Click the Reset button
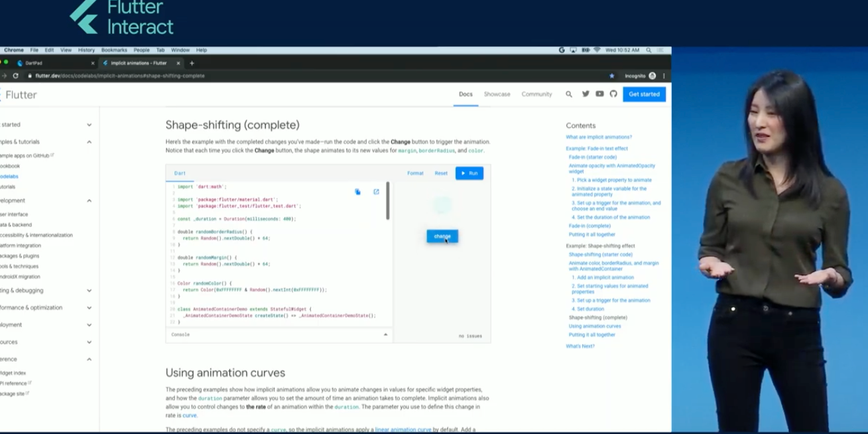This screenshot has height=434, width=868. [441, 173]
